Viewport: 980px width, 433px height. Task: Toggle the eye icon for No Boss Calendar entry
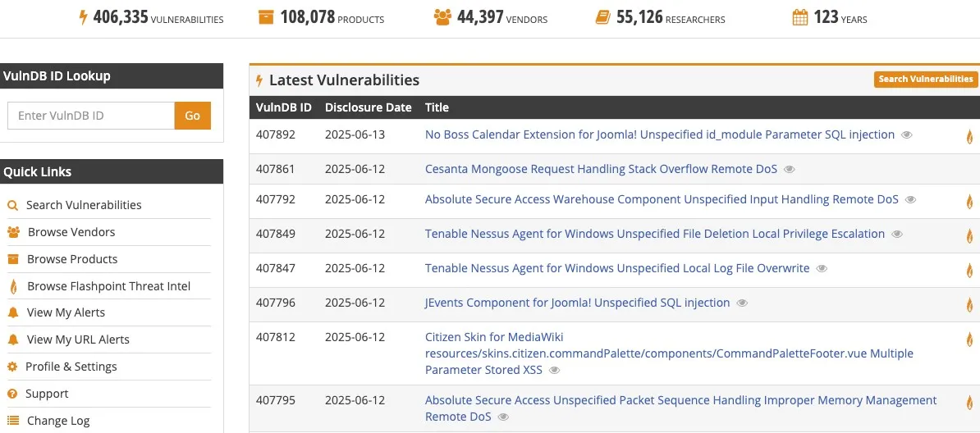(x=907, y=135)
